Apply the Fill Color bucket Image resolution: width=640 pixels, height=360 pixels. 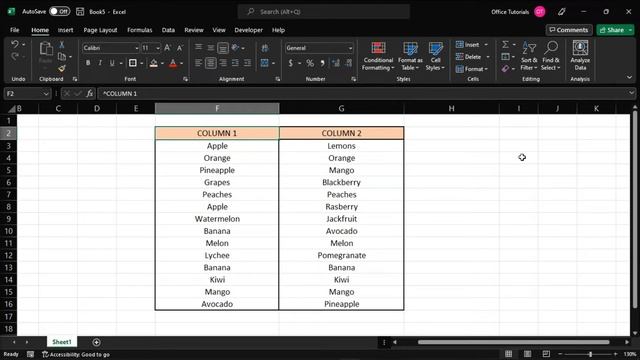tap(153, 63)
